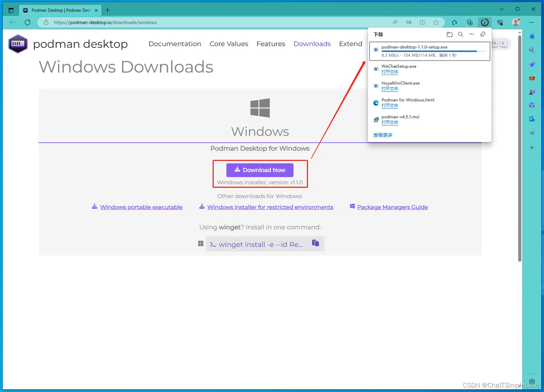544x392 pixels.
Task: Copy the winget install command
Action: [x=316, y=243]
